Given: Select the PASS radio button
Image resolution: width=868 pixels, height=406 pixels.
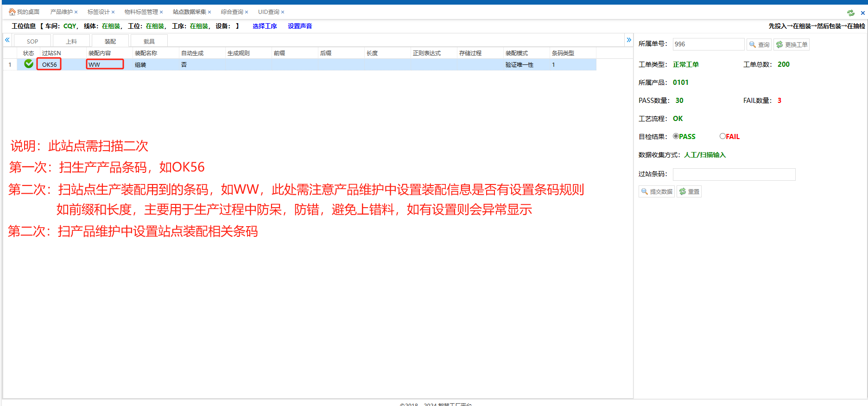Looking at the screenshot, I should tap(676, 136).
